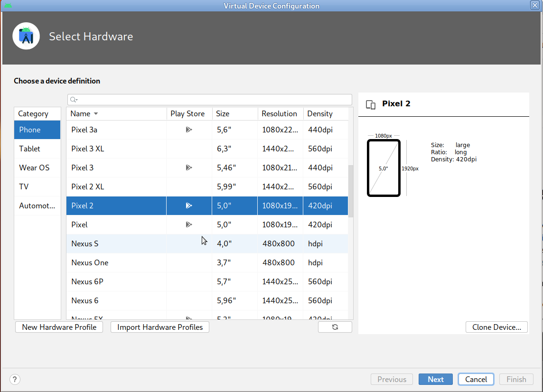Click the Android logo in the header
This screenshot has height=392, width=543.
click(x=26, y=36)
